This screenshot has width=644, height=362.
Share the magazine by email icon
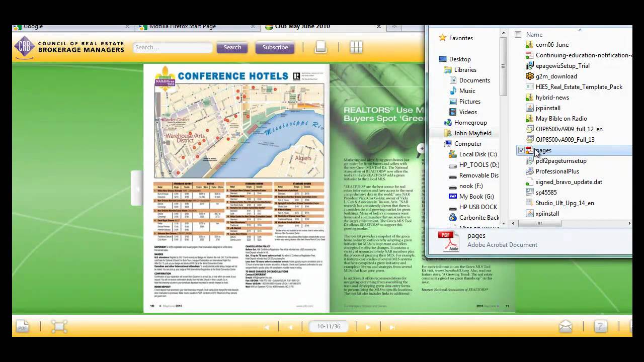coord(566,327)
